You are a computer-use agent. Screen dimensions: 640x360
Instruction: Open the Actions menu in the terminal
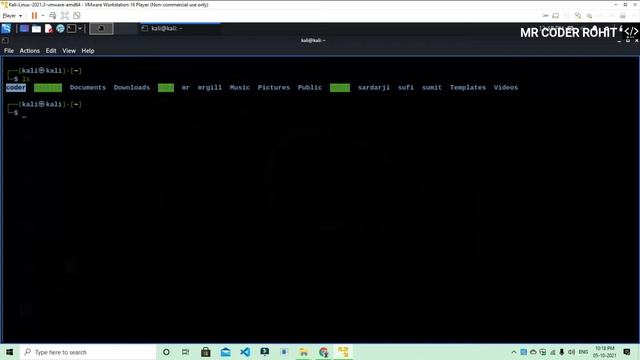(x=29, y=51)
